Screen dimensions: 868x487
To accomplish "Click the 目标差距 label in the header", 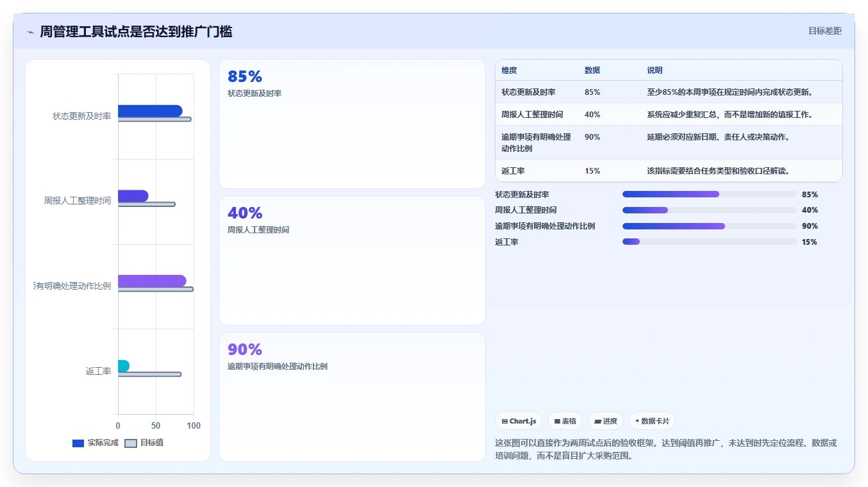I will 824,31.
